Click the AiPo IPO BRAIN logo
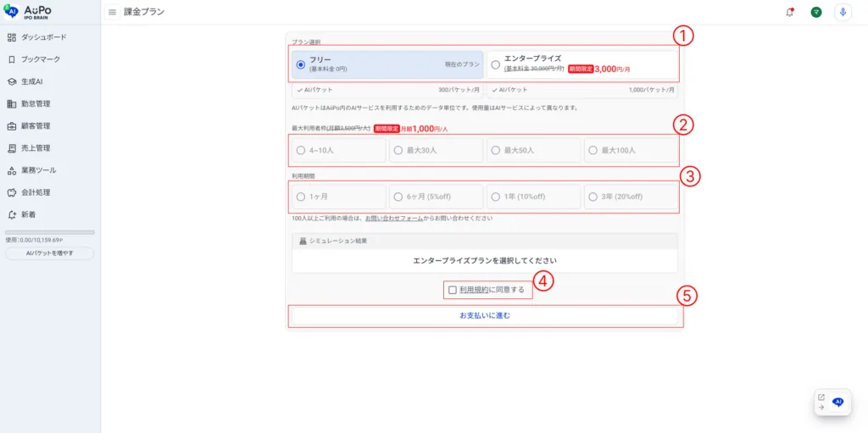Viewport: 868px width, 433px height. click(x=28, y=12)
